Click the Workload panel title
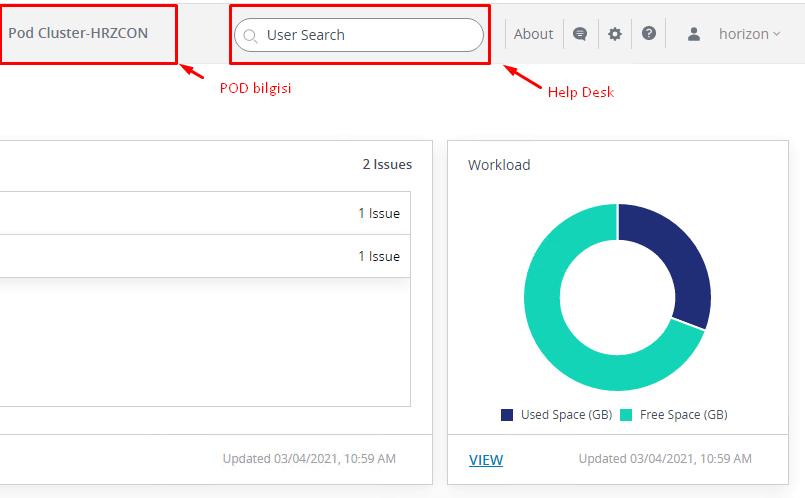The width and height of the screenshot is (805, 498). (499, 165)
